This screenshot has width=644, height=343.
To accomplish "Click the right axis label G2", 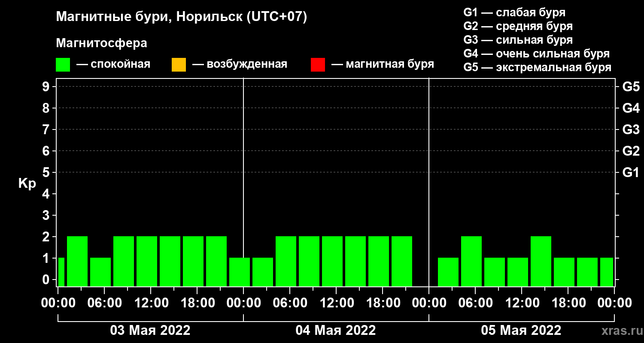I will pyautogui.click(x=631, y=151).
